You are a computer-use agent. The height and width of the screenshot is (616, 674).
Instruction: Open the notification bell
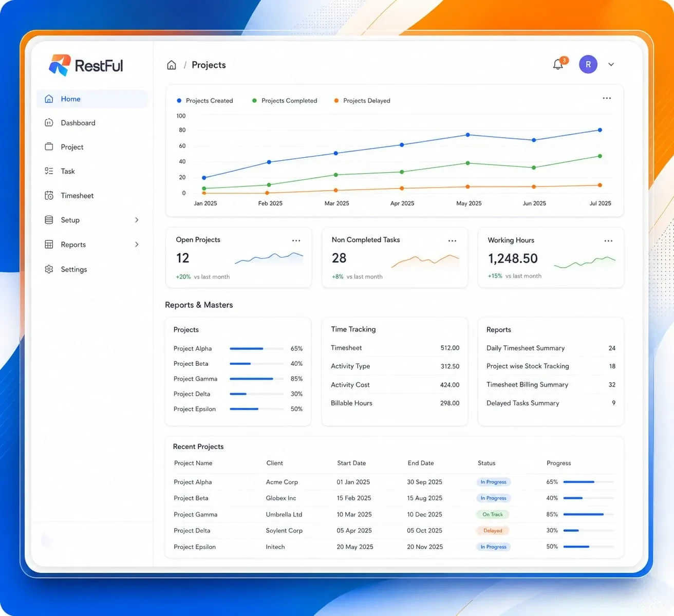click(x=558, y=64)
